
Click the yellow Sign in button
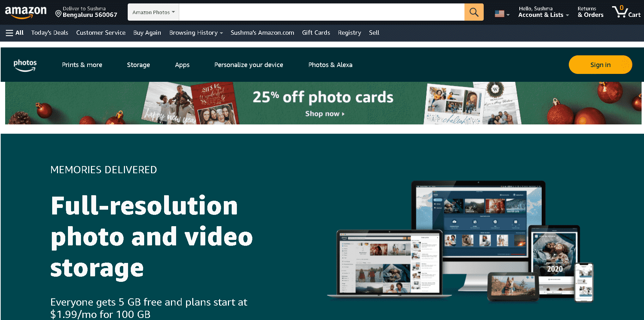point(600,65)
